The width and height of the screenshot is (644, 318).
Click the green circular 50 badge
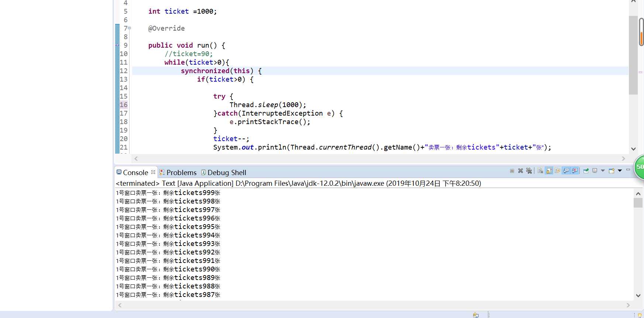pos(639,167)
